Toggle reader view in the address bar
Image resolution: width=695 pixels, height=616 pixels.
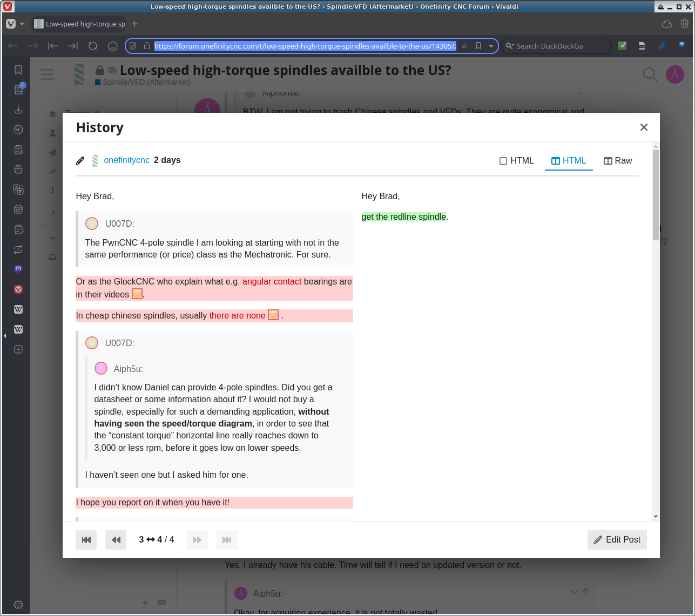tap(464, 46)
